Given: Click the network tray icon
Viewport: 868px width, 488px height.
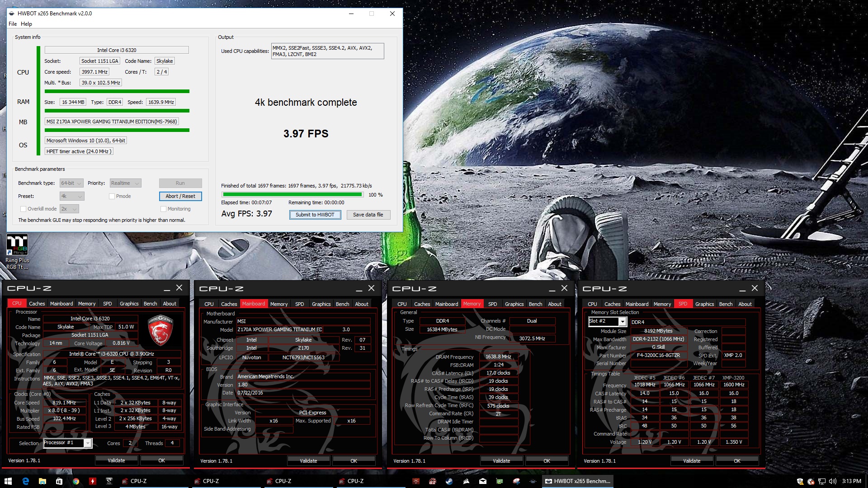Looking at the screenshot, I should (822, 481).
